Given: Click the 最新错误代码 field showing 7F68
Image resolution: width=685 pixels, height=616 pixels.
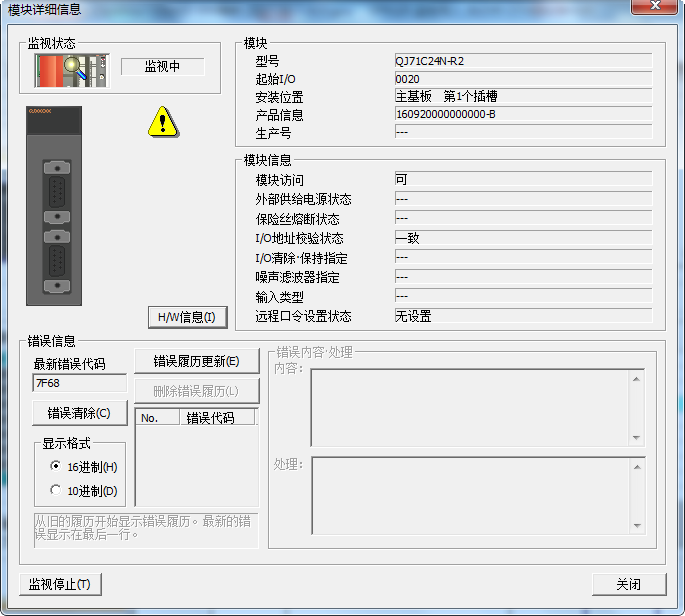Looking at the screenshot, I should pyautogui.click(x=80, y=383).
